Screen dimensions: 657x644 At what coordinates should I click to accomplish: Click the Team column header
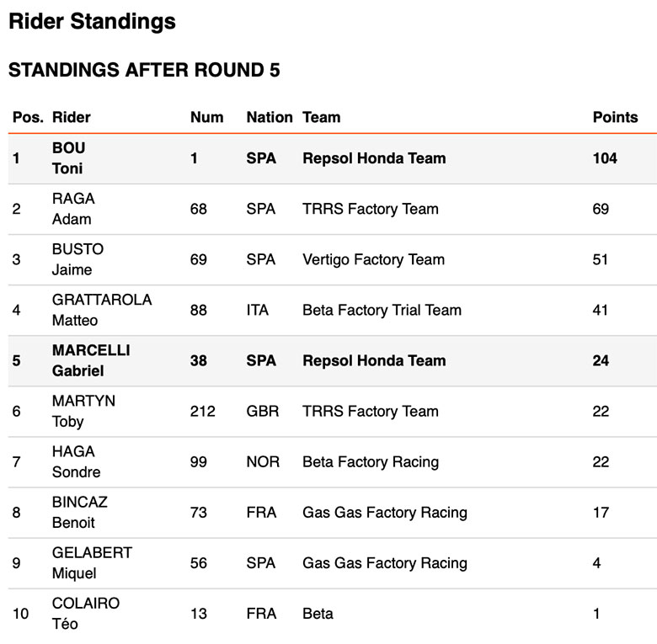click(x=321, y=117)
